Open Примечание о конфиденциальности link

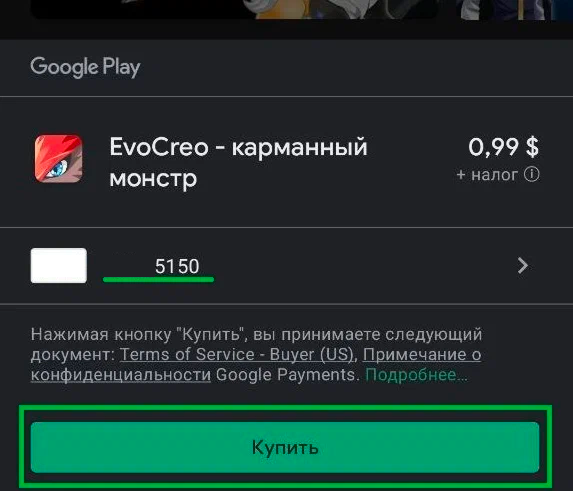coord(256,365)
